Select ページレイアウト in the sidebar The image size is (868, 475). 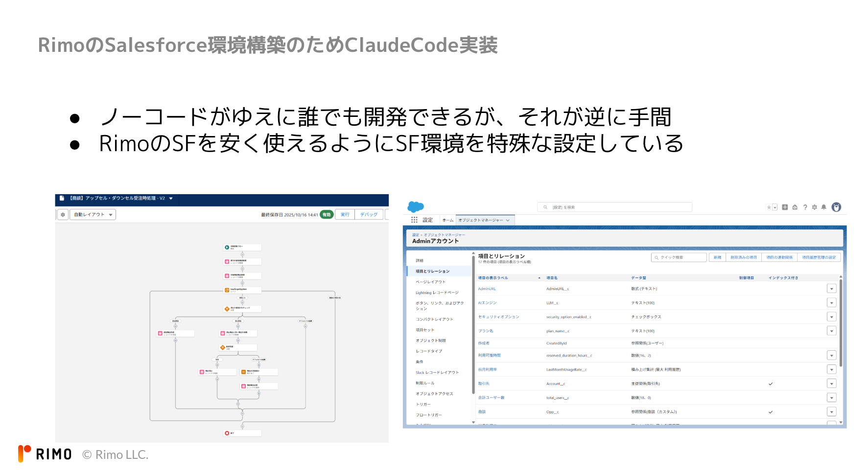point(430,282)
